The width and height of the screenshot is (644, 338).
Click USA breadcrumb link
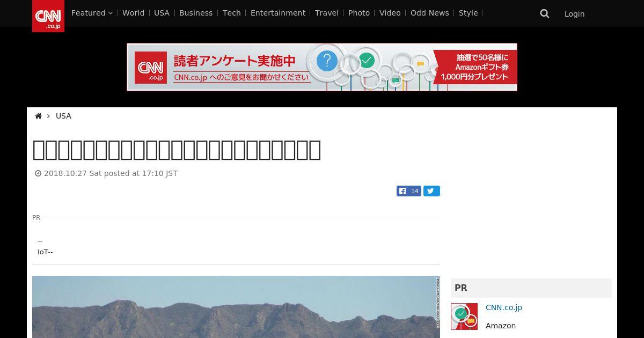[x=63, y=116]
